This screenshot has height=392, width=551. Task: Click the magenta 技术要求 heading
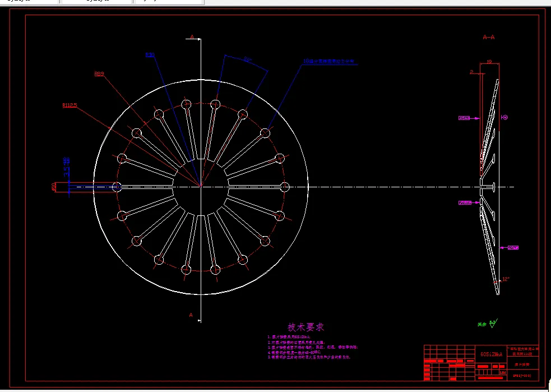click(305, 327)
